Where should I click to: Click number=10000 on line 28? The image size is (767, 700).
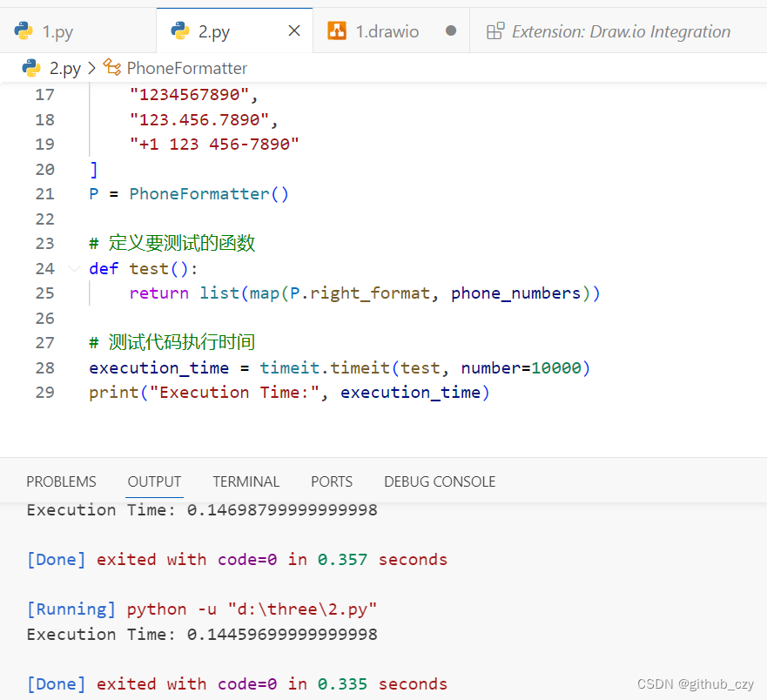coord(521,368)
